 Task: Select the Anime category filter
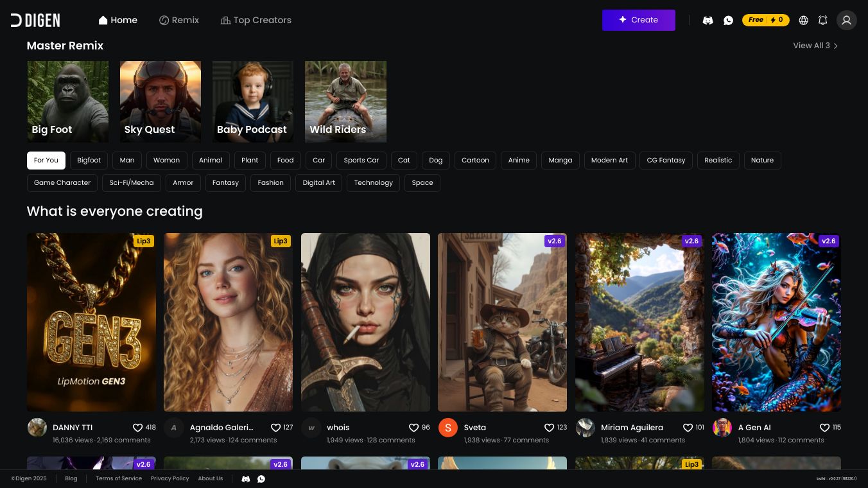pos(519,161)
